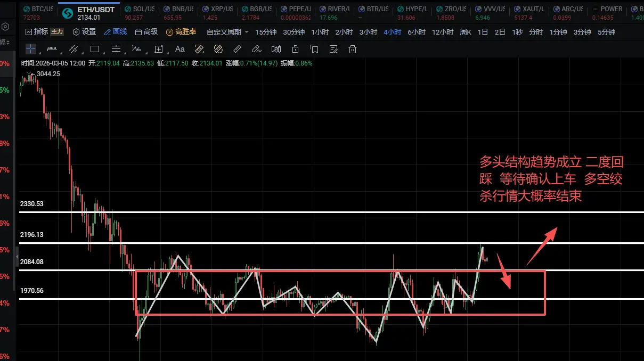
Task: Expand the horizontal levels tool submenu arrow
Action: (126, 53)
